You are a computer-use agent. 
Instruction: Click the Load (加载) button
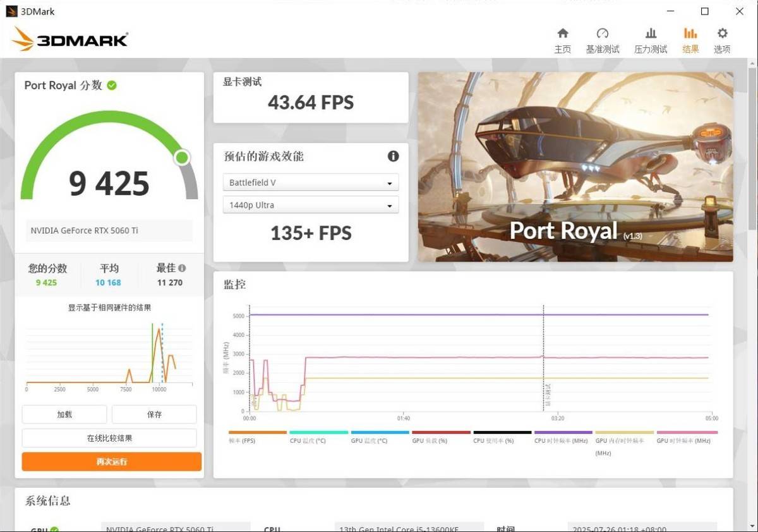[64, 414]
